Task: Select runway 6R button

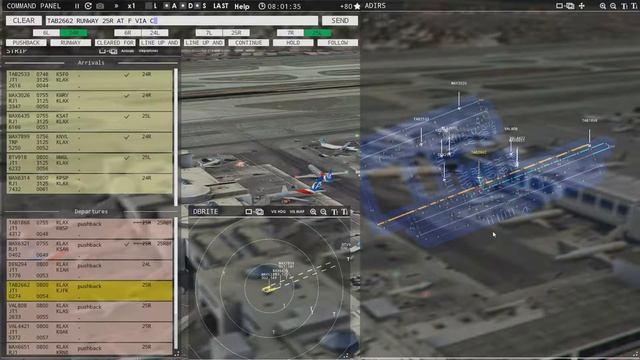Action: (128, 33)
